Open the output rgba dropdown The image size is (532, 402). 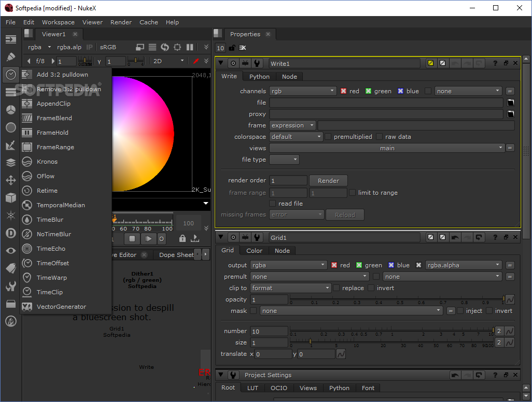pyautogui.click(x=289, y=265)
